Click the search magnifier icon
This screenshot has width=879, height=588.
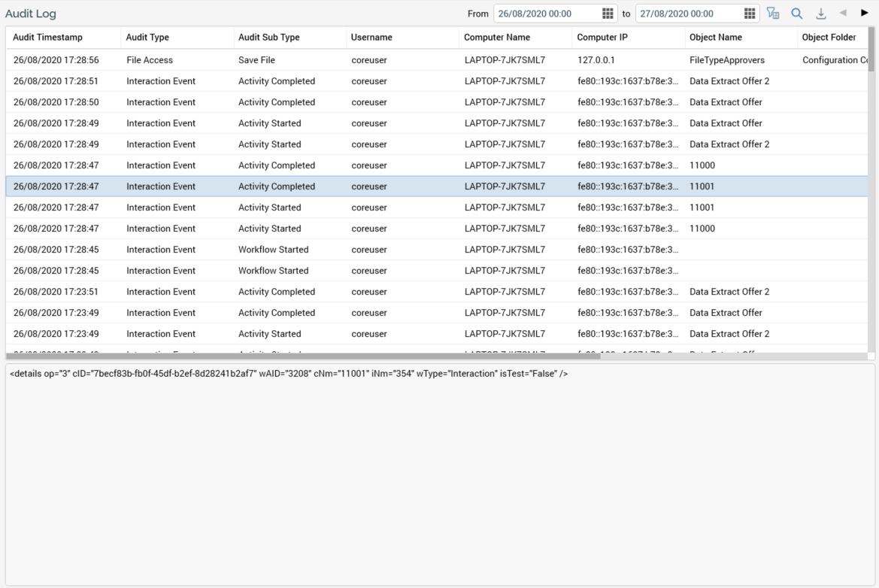click(x=796, y=14)
